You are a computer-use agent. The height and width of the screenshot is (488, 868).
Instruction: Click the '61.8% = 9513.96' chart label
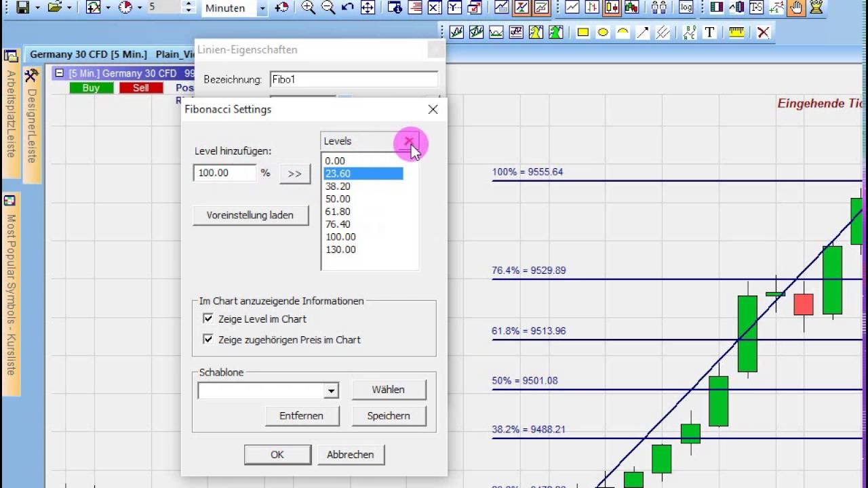point(529,331)
